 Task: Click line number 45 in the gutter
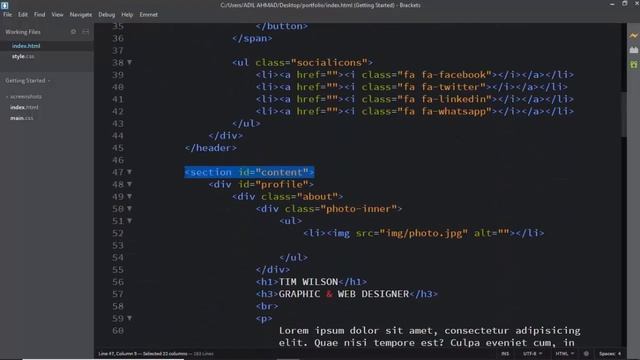(x=118, y=148)
